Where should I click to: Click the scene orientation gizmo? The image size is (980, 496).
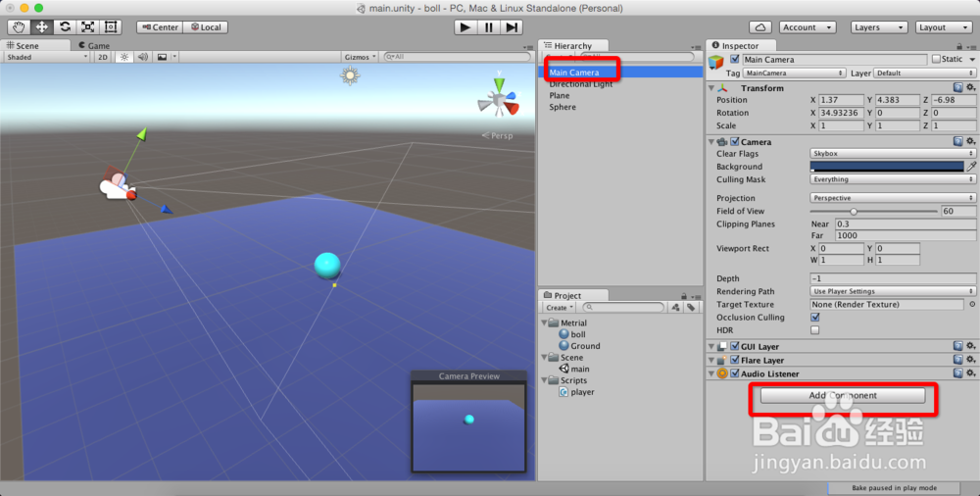pyautogui.click(x=499, y=98)
